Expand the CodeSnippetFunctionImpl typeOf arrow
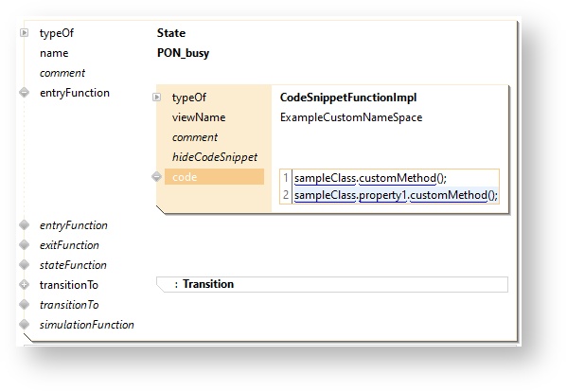The height and width of the screenshot is (392, 567). [156, 98]
